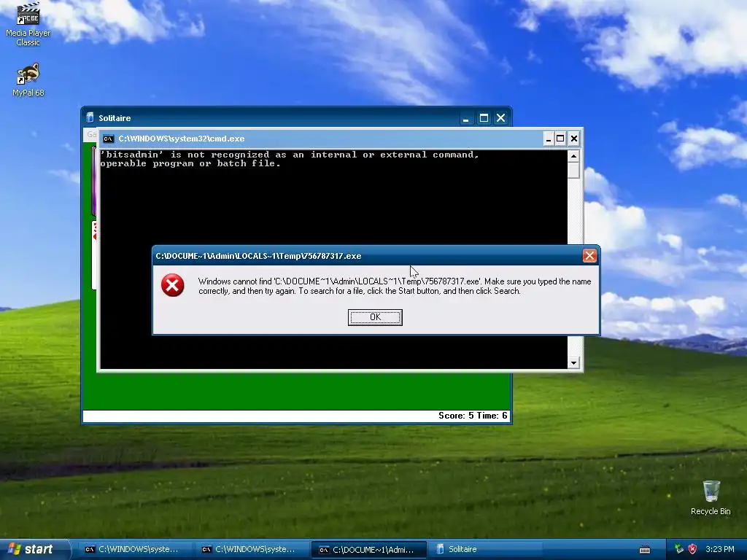The width and height of the screenshot is (747, 560).
Task: Close the cmd.exe window
Action: pyautogui.click(x=574, y=139)
